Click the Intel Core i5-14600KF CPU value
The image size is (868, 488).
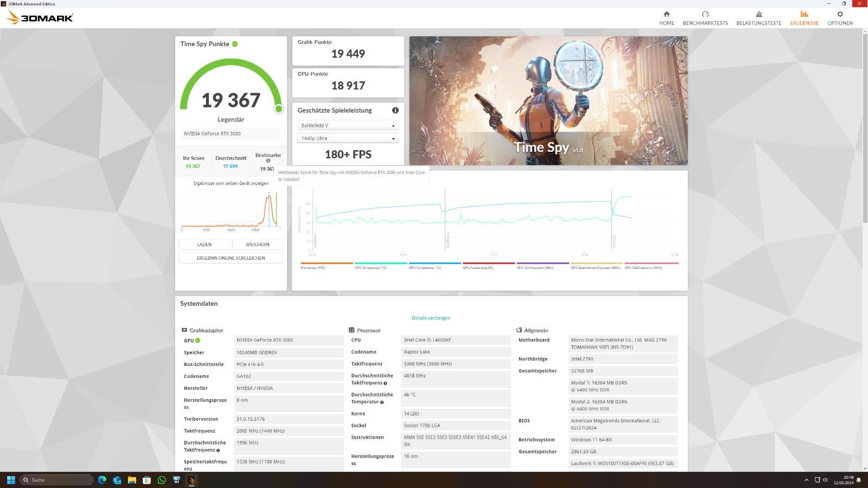[455, 340]
